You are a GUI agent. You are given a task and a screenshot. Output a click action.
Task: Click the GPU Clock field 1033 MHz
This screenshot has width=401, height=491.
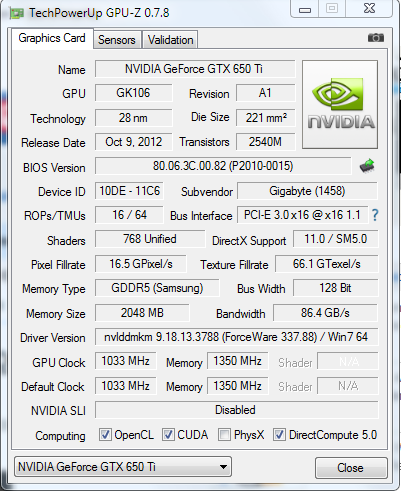point(125,361)
